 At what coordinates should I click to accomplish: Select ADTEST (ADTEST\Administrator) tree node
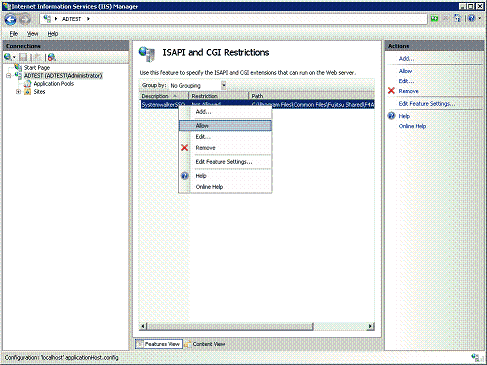tap(63, 76)
